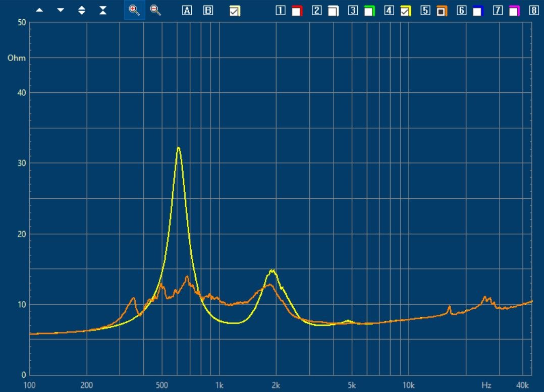Toggle the yellow-edged checked box near B
The width and height of the screenshot is (544, 392).
[x=235, y=11]
